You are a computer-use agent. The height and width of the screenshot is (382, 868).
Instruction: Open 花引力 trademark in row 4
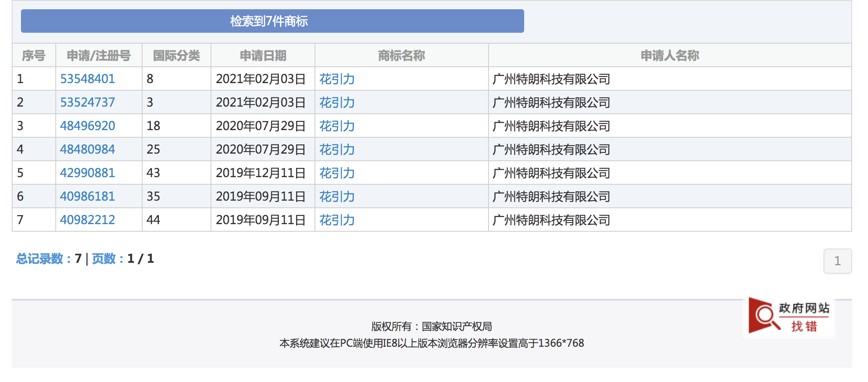(x=337, y=149)
